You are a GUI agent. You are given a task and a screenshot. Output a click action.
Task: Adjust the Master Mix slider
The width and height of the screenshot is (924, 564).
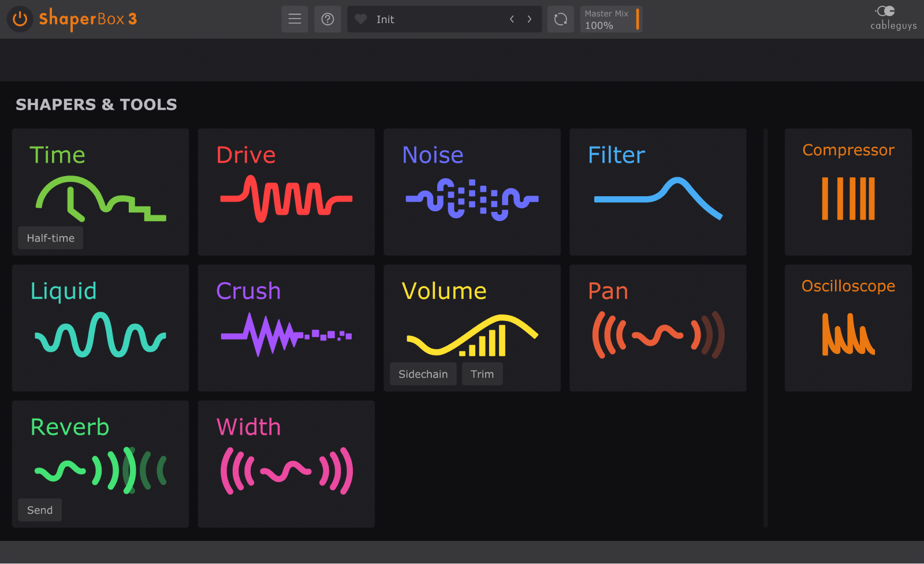point(636,19)
